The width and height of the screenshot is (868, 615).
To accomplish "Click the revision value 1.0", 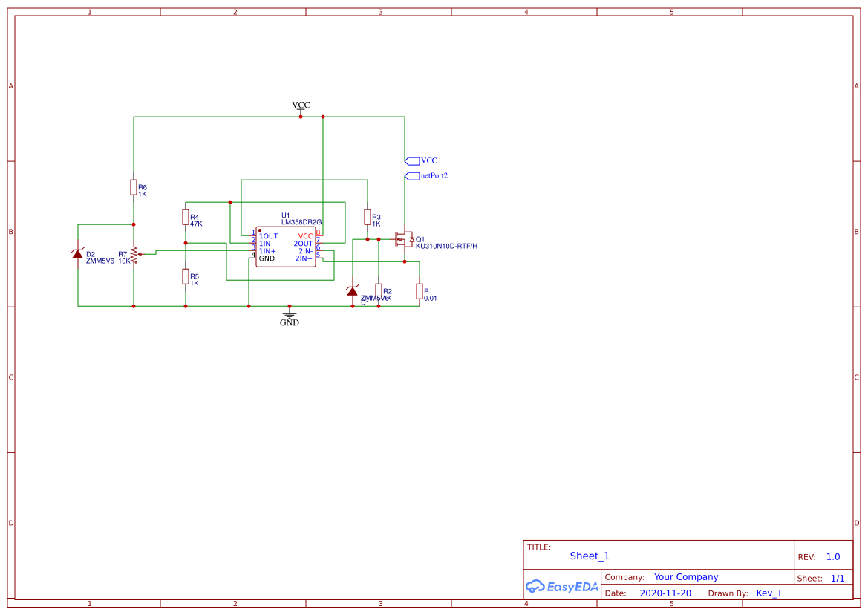I will coord(832,556).
